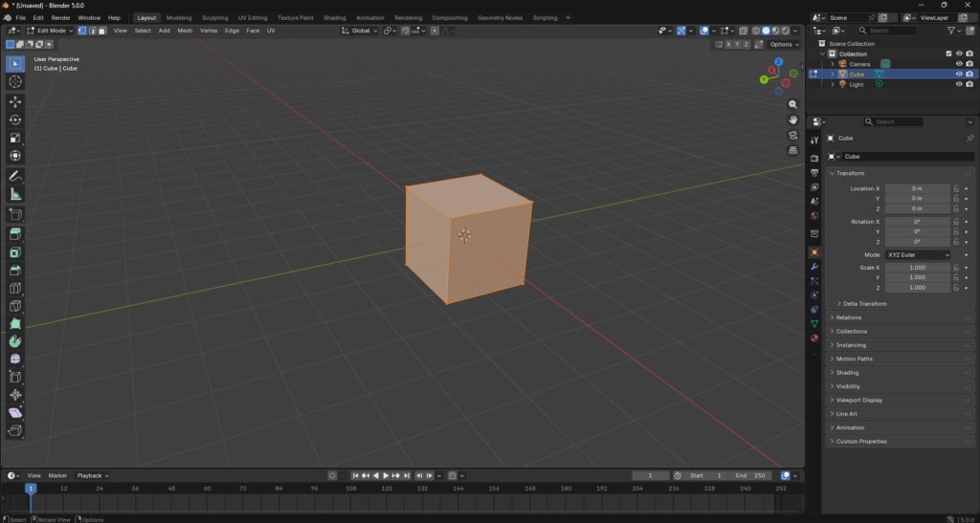Click the Scale X value field
The image size is (980, 523).
coord(917,268)
